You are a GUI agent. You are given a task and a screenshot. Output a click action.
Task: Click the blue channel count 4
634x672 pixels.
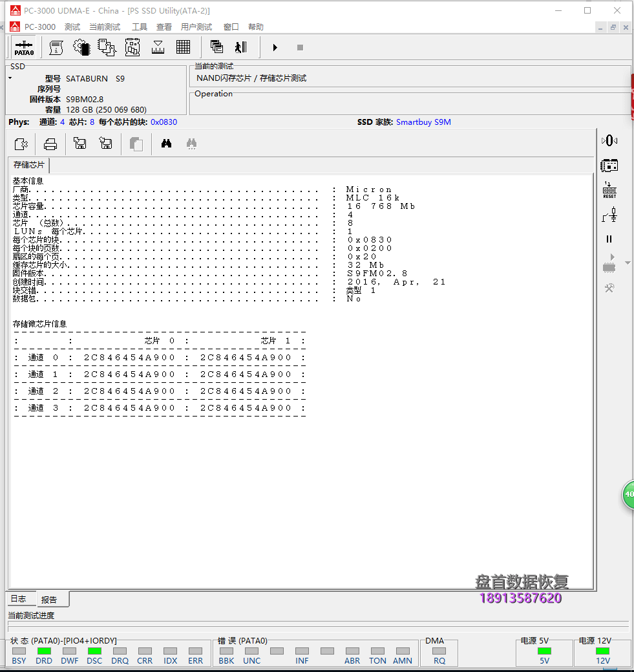tap(62, 122)
